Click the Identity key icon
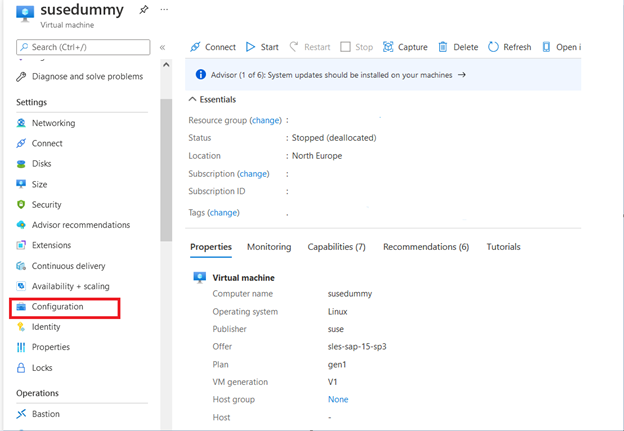The image size is (624, 431). pyautogui.click(x=21, y=327)
